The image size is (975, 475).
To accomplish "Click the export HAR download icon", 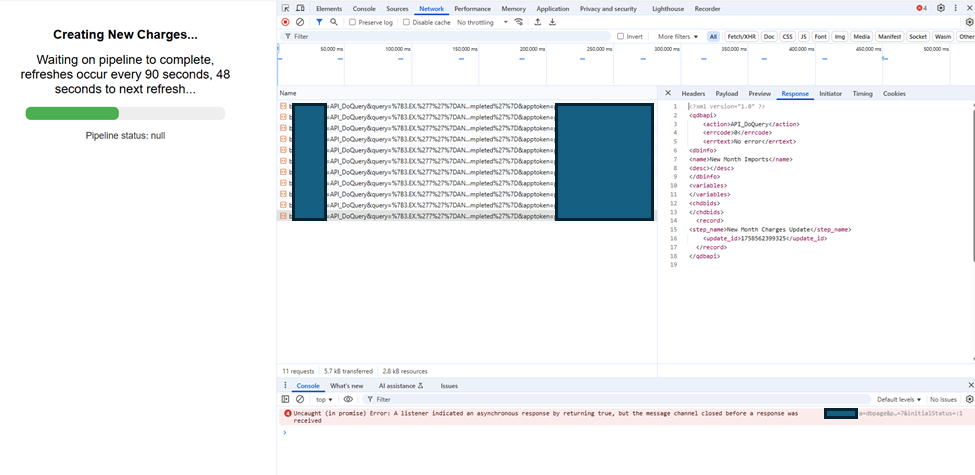I will click(x=553, y=22).
